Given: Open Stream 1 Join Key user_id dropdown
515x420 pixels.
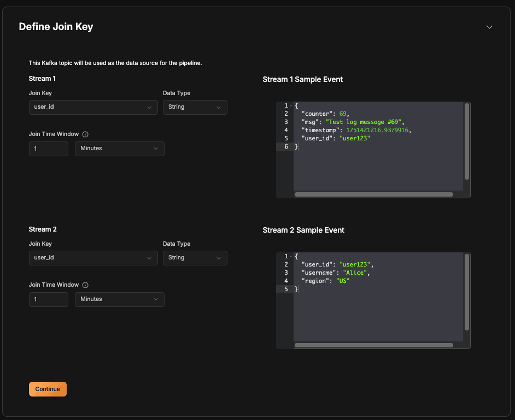Looking at the screenshot, I should click(93, 107).
